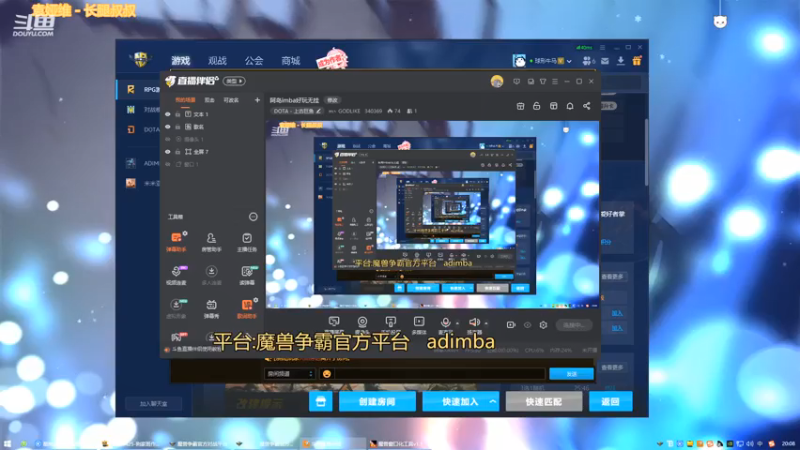Click download icon in game platform header
Screen dimensions: 800x450
(620, 61)
